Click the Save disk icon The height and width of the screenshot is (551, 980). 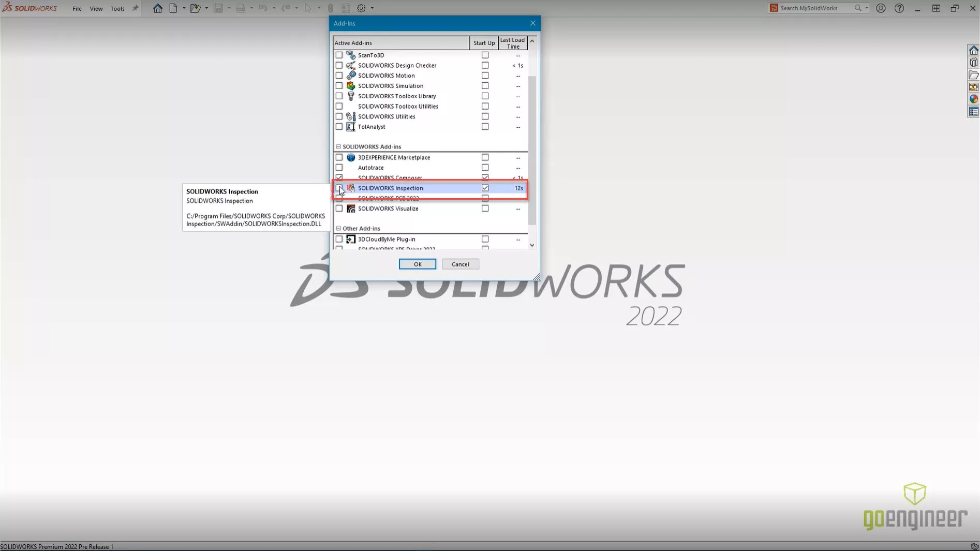click(218, 8)
